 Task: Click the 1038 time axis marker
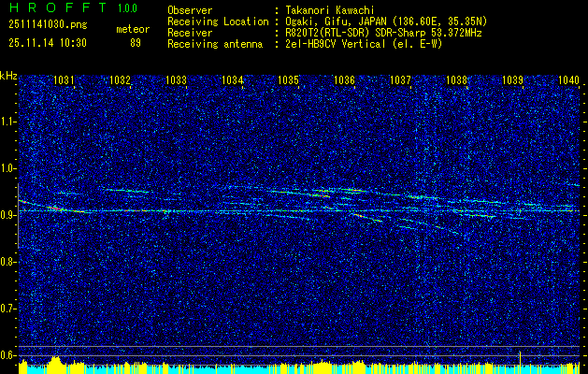pyautogui.click(x=457, y=79)
